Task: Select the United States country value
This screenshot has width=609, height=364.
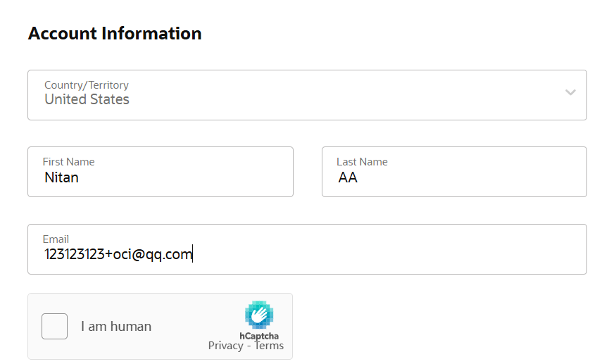Action: pyautogui.click(x=87, y=100)
